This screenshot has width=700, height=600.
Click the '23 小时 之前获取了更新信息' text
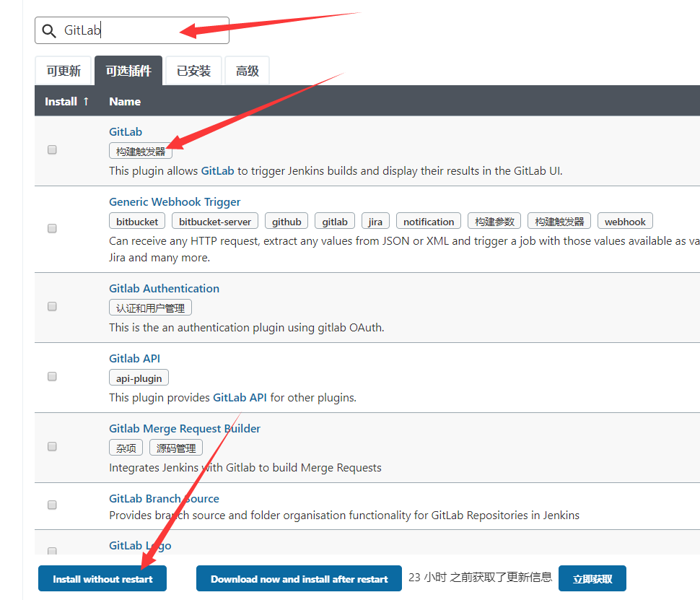481,577
